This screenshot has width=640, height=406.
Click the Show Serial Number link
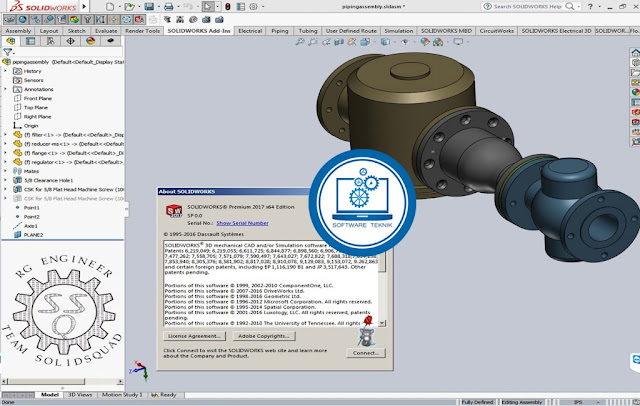pos(242,223)
